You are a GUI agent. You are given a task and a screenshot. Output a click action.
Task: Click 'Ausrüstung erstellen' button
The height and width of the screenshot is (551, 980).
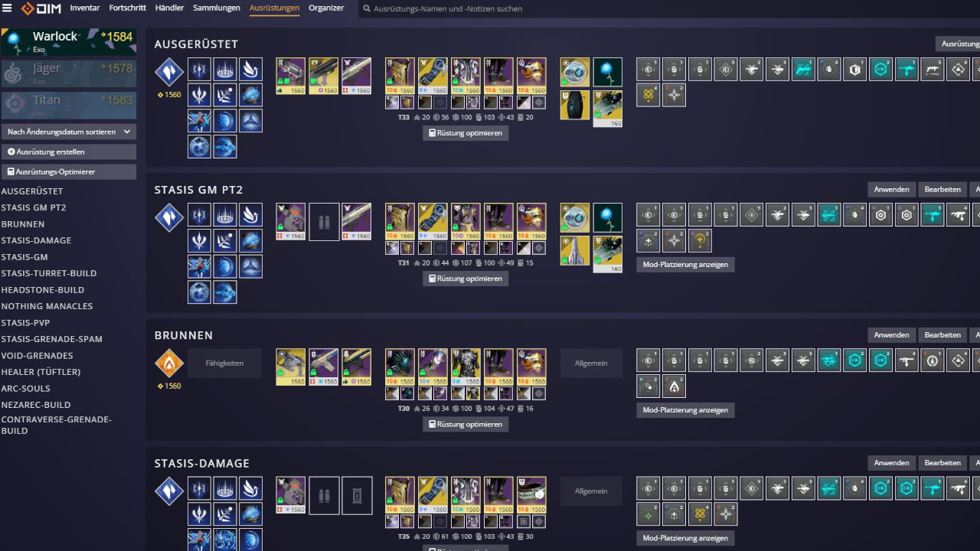[x=69, y=152]
